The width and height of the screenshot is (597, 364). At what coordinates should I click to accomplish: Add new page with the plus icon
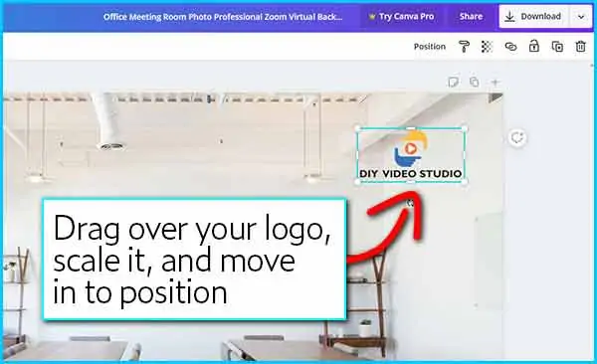click(496, 82)
